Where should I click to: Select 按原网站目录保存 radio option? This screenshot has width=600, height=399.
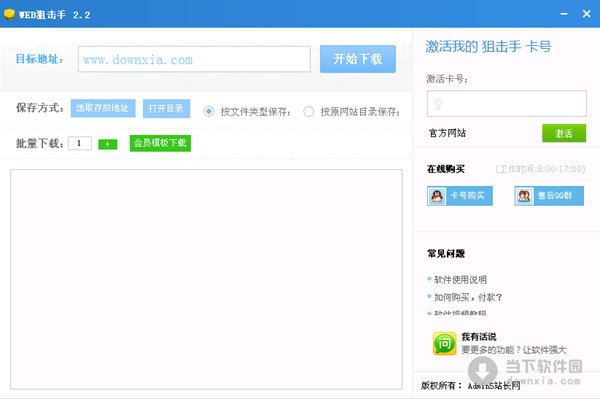coord(308,112)
